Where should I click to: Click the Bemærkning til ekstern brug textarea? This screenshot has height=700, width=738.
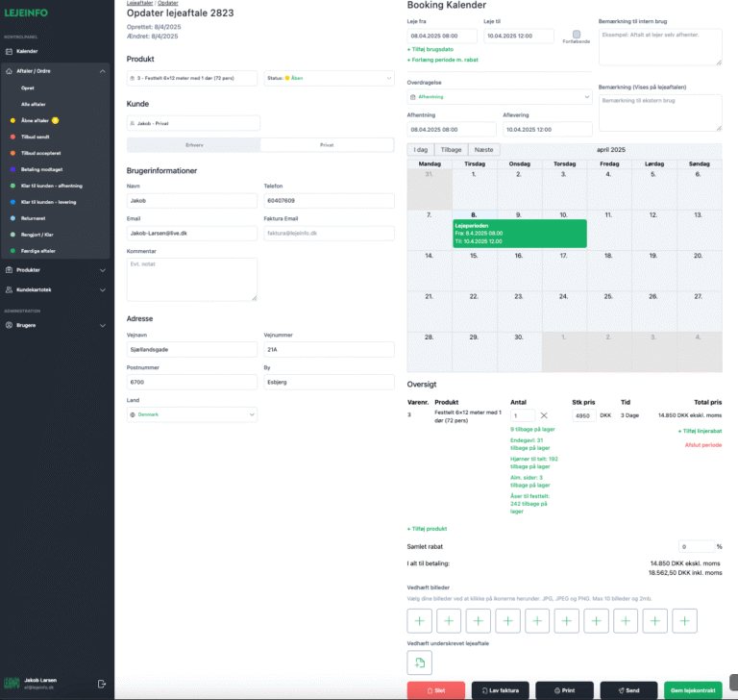click(660, 113)
